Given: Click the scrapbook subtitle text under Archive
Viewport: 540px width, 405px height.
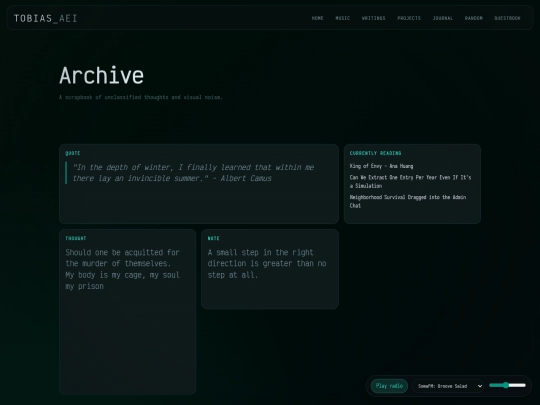Looking at the screenshot, I should [141, 97].
